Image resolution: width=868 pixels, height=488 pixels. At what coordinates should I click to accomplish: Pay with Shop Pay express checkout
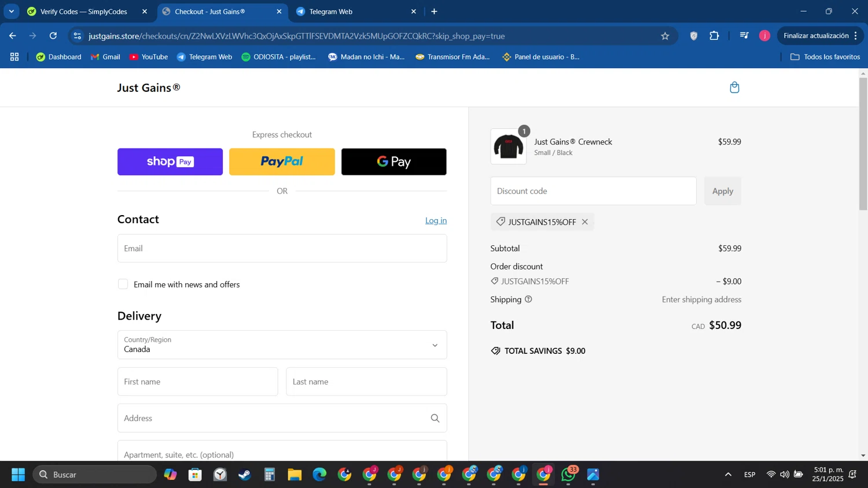click(x=170, y=162)
